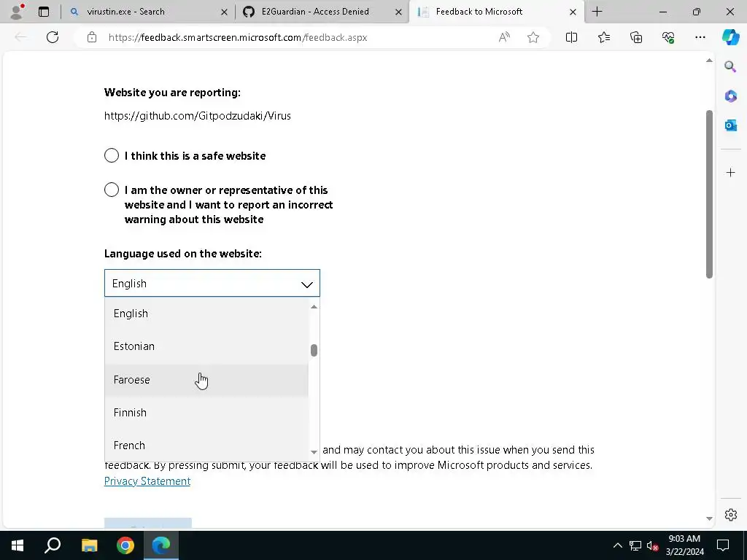Click language list scroll up arrow

click(x=314, y=307)
